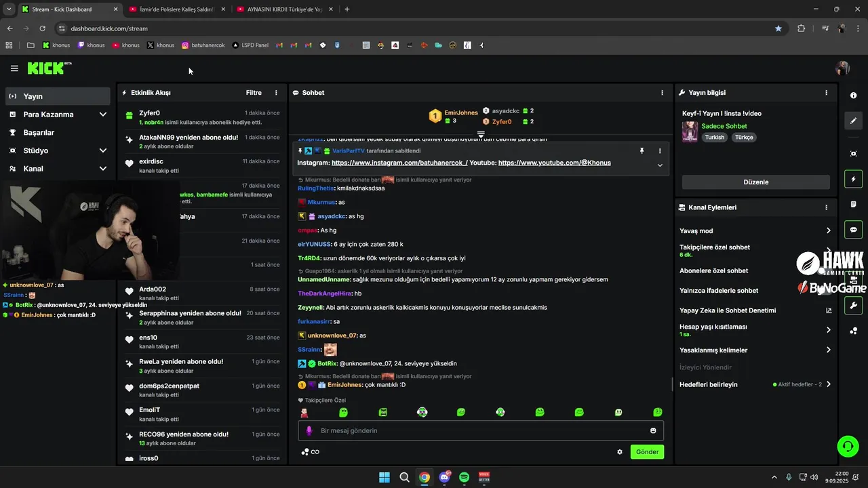Click the capture frame icon in the right sidebar
This screenshot has height=488, width=868.
point(854,154)
